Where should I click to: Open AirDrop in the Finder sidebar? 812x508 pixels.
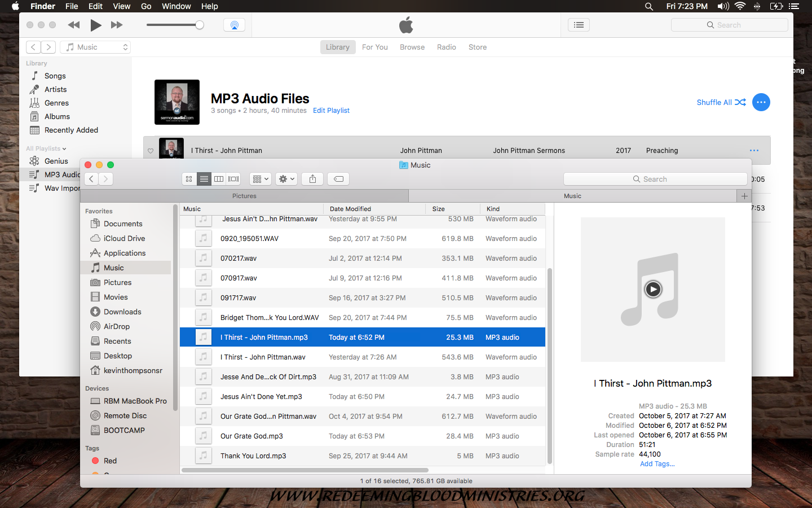coord(117,326)
